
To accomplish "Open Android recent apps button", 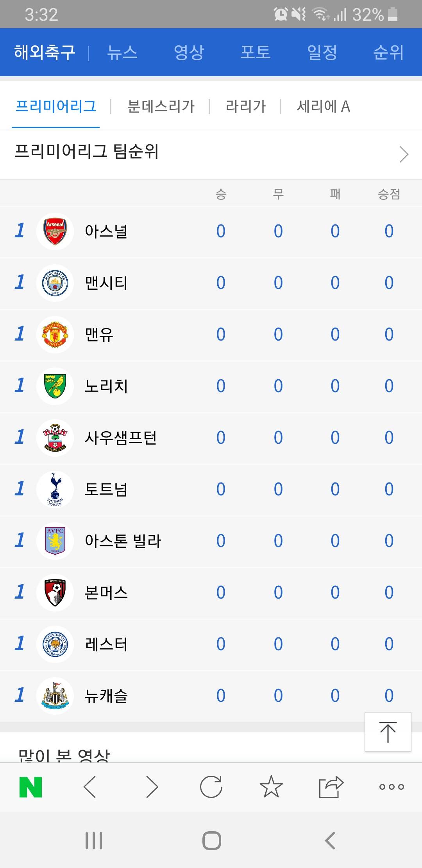I will (94, 840).
